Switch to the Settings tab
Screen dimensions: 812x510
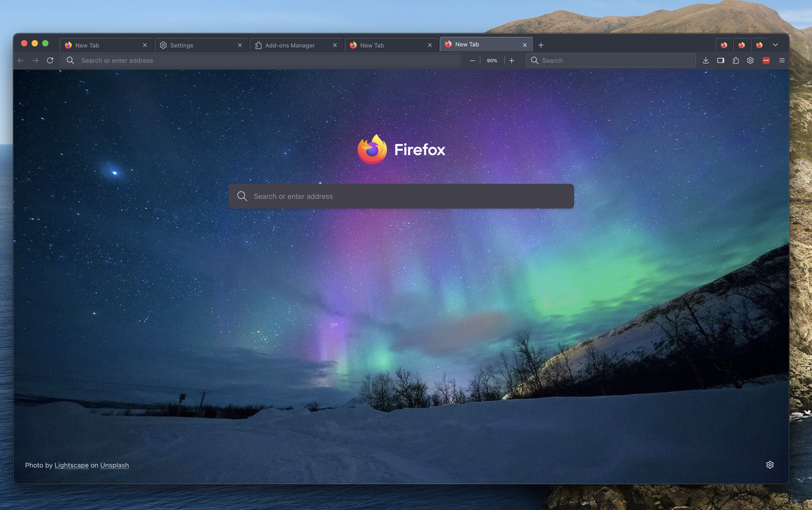coord(200,45)
